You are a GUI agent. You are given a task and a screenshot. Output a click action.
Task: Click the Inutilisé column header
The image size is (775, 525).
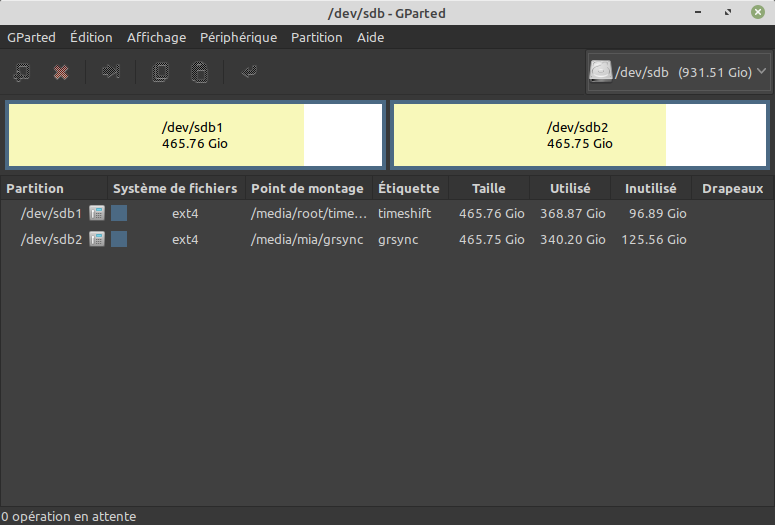click(651, 188)
